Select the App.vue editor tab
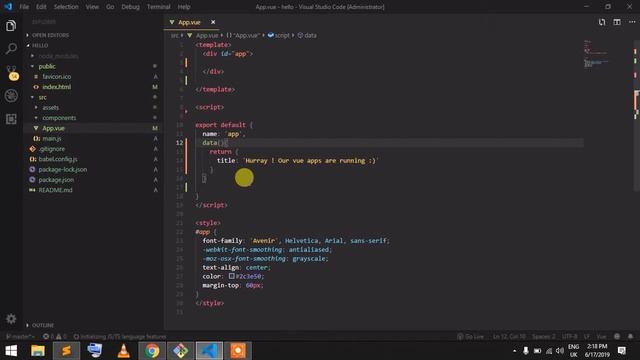 point(189,22)
